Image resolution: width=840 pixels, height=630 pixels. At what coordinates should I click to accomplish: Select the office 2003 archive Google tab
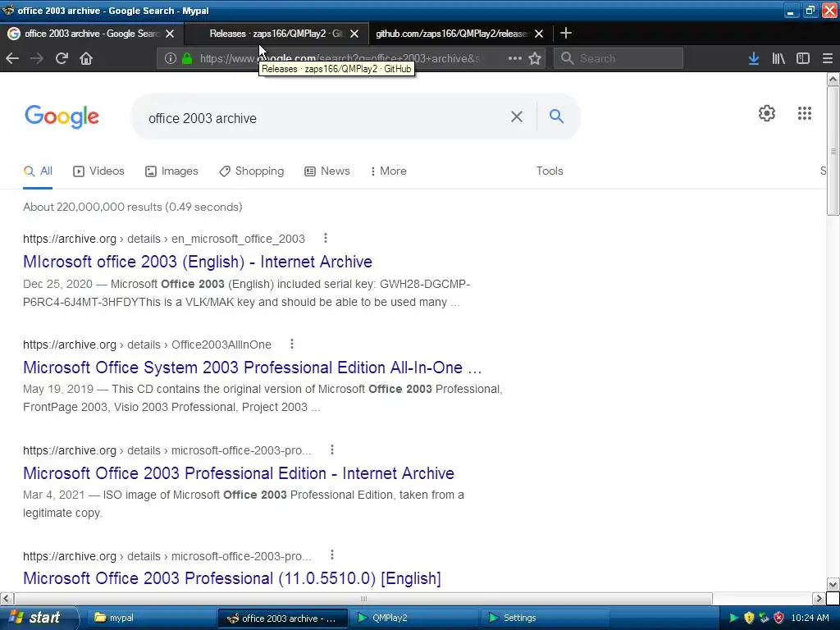91,33
